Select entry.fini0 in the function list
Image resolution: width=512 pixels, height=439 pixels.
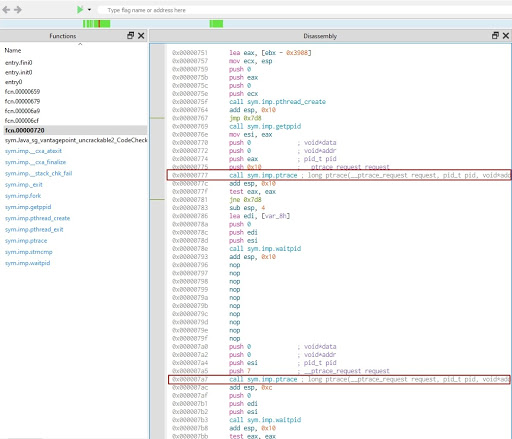(x=19, y=63)
